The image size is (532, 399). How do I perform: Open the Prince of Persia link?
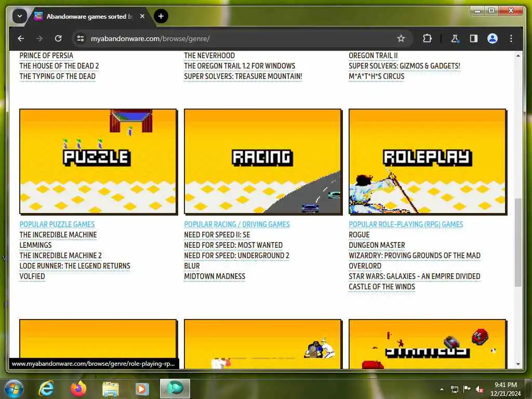(x=46, y=56)
